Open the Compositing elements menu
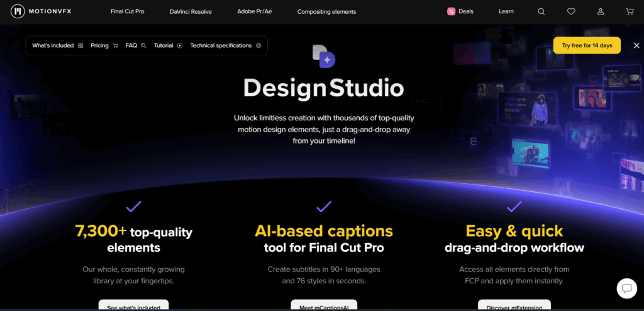 (x=326, y=11)
